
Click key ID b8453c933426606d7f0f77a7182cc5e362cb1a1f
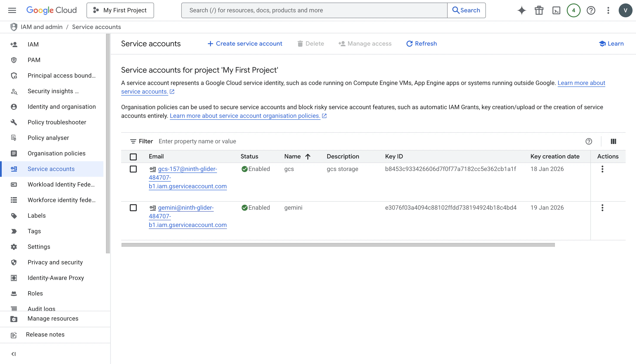[450, 169]
